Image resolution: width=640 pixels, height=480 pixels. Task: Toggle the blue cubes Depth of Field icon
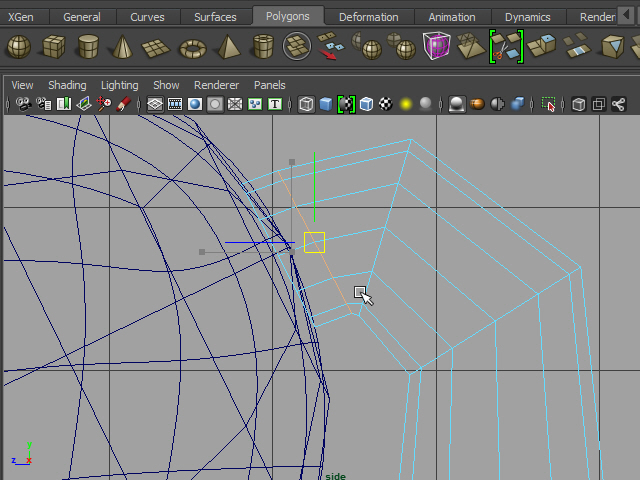click(517, 104)
